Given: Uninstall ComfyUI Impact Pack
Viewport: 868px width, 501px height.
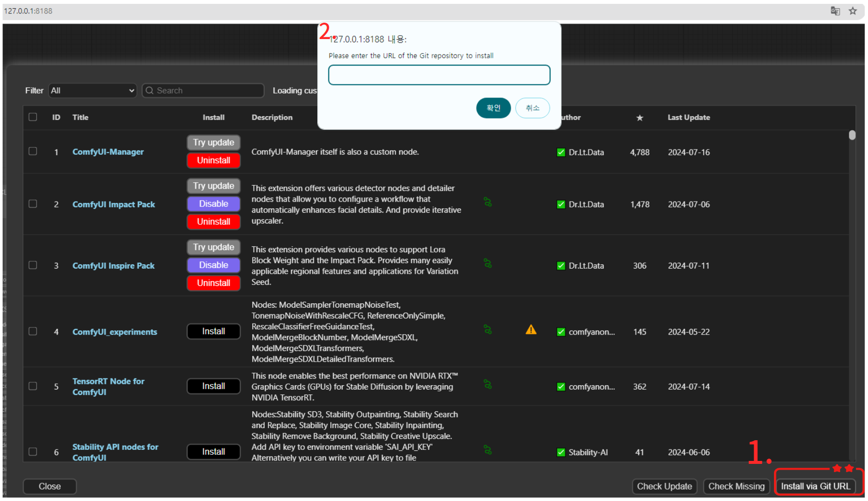Looking at the screenshot, I should [214, 221].
